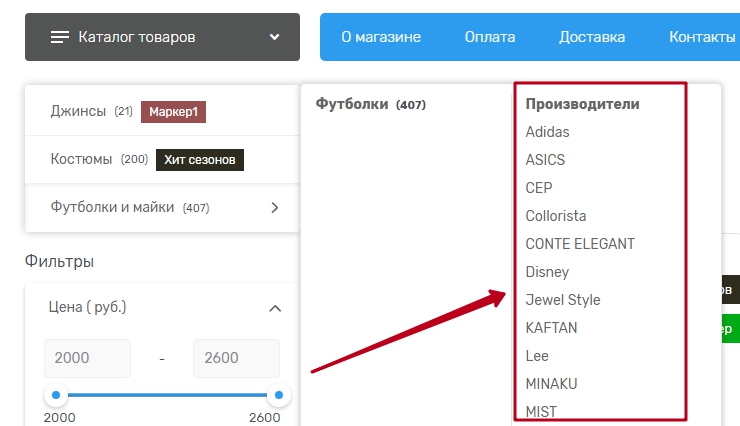The width and height of the screenshot is (740, 426).
Task: Collapse the Цена filter section
Action: (275, 308)
